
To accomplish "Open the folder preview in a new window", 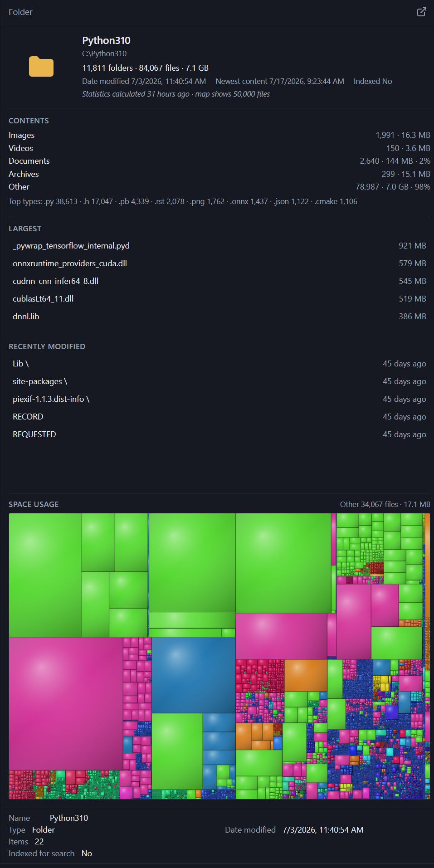I will [x=421, y=12].
